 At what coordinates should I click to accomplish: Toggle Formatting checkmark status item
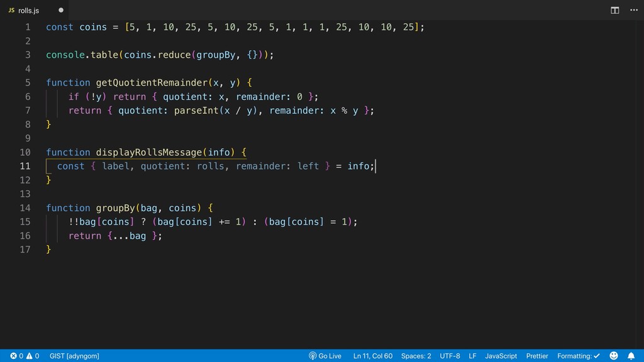pyautogui.click(x=579, y=356)
